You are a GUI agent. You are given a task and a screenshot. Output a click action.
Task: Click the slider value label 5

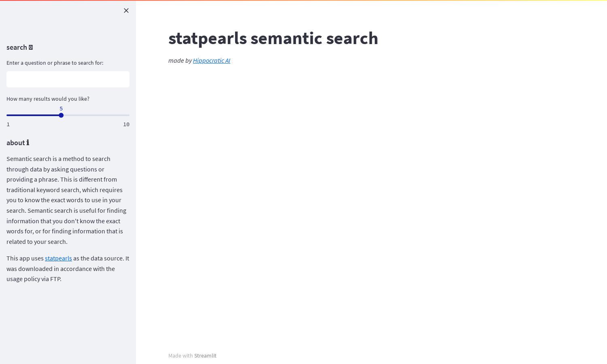coord(61,108)
